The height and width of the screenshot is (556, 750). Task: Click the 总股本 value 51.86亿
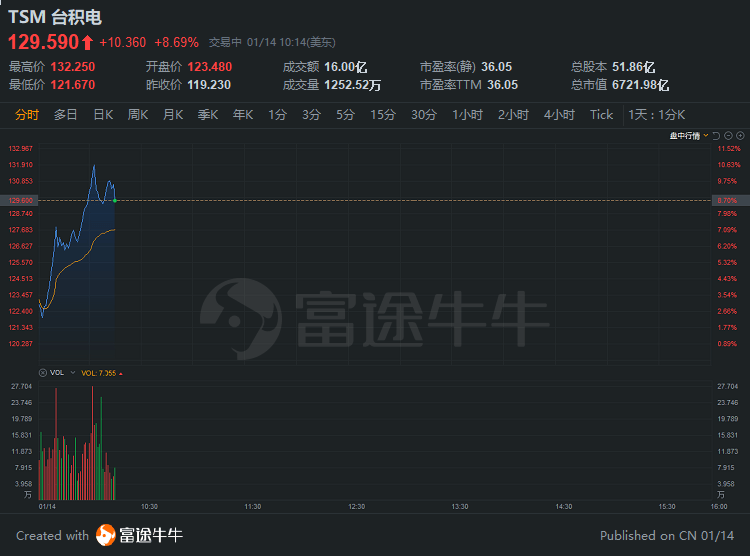tap(634, 67)
